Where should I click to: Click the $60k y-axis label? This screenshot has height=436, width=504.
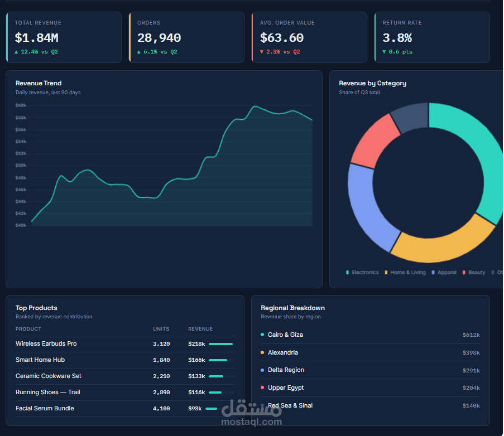pyautogui.click(x=21, y=105)
